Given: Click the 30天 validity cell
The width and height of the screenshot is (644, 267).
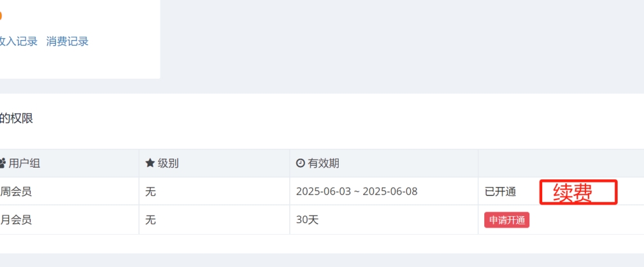Looking at the screenshot, I should coord(384,220).
